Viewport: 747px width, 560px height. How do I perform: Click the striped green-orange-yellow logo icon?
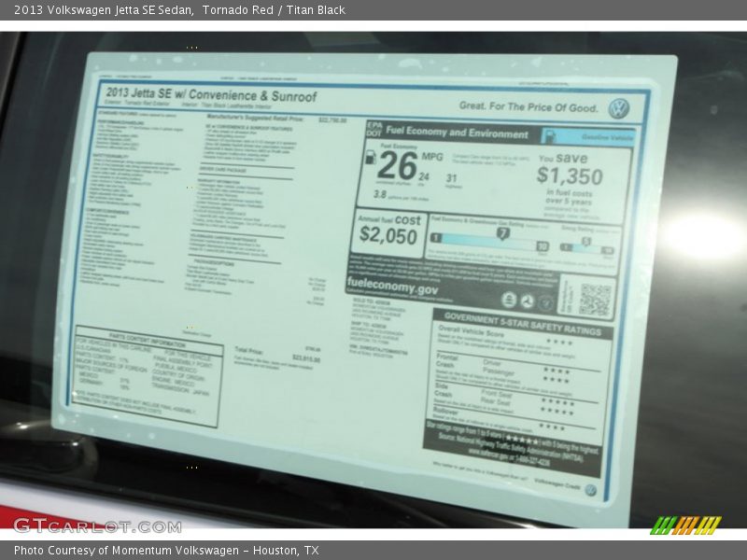pyautogui.click(x=685, y=525)
